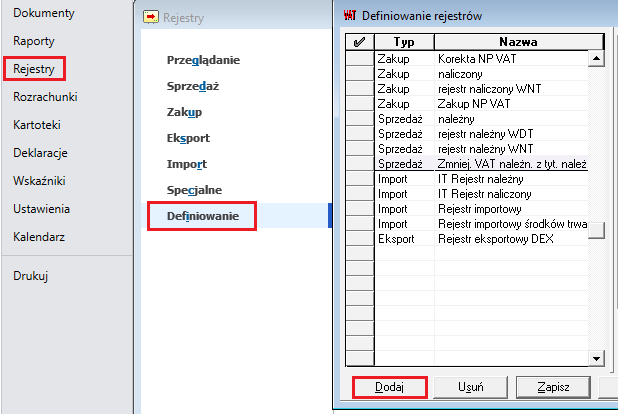Mark the row selector for naliczony
Image resolution: width=624 pixels, height=415 pixels.
360,74
